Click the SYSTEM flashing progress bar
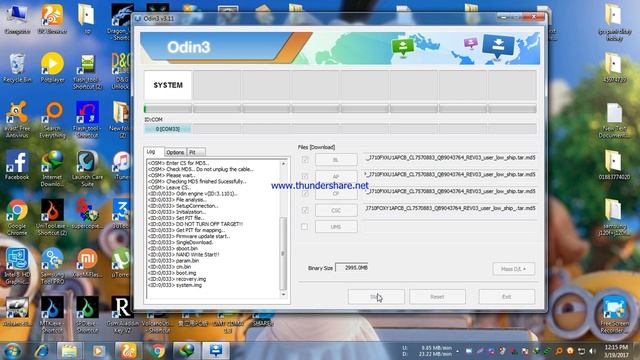This screenshot has height=360, width=640. [168, 109]
